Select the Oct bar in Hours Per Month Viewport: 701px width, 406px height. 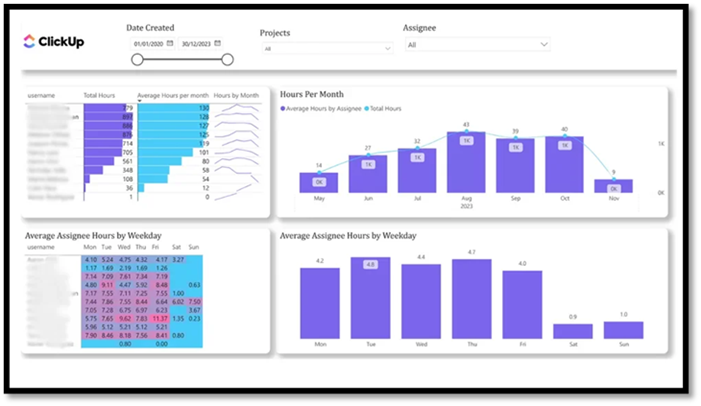coord(564,164)
